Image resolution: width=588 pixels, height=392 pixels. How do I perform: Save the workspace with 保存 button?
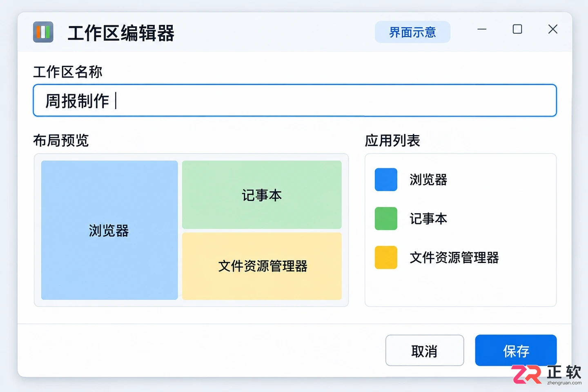tap(516, 350)
